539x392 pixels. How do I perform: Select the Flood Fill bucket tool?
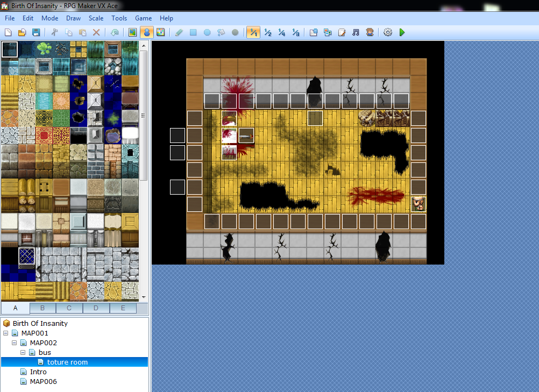221,32
